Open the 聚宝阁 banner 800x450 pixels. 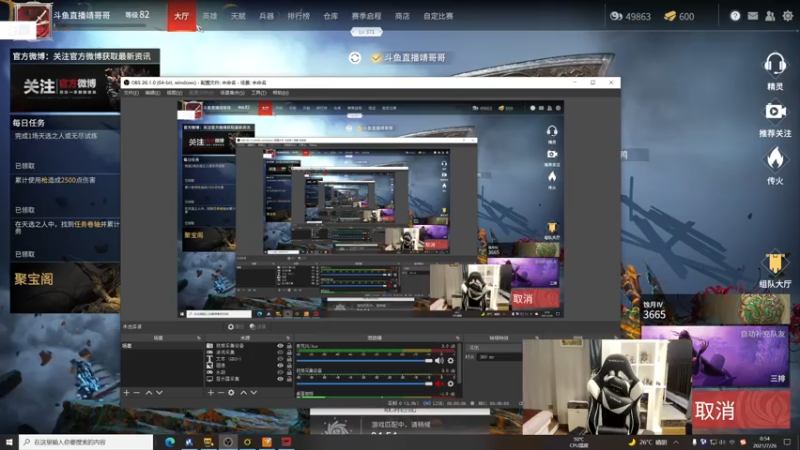[65, 288]
